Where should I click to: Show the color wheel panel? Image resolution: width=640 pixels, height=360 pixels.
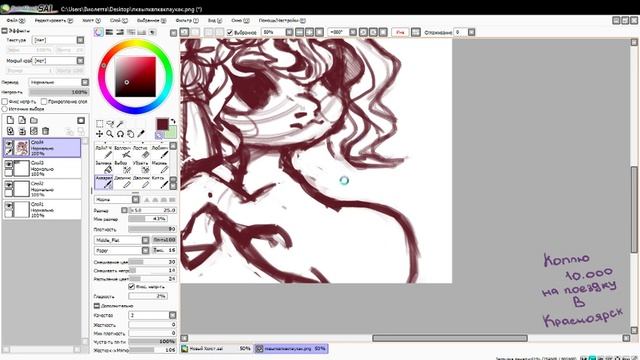99,32
